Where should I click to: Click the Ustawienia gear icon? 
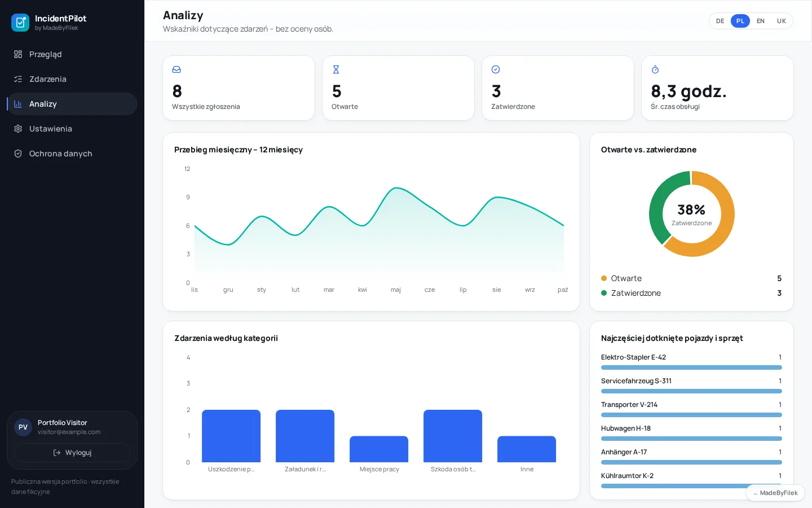click(x=18, y=129)
